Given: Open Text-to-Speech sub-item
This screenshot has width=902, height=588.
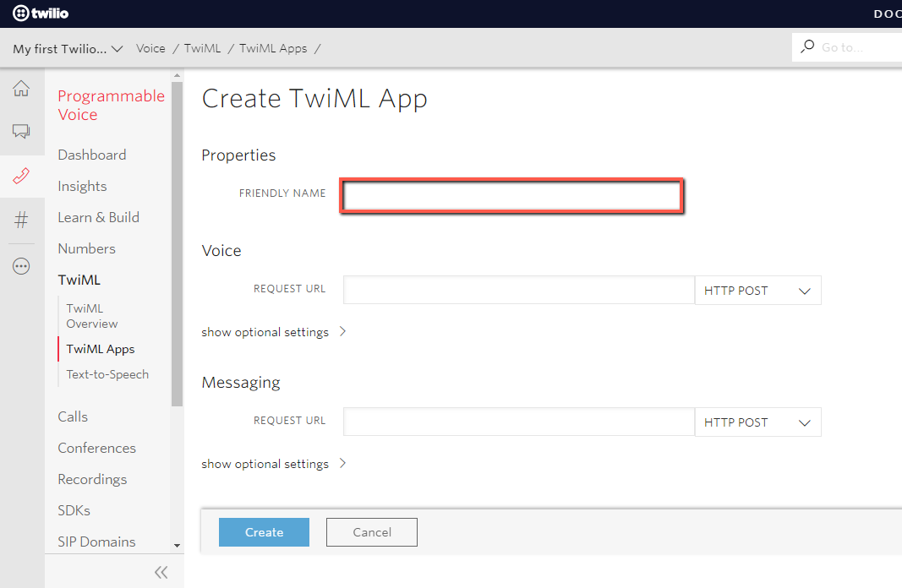Looking at the screenshot, I should [107, 374].
